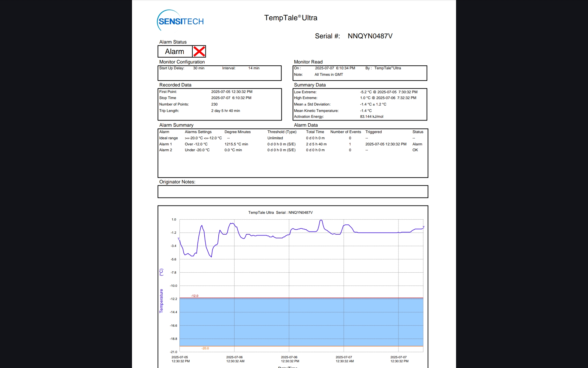Screen dimensions: 588x368
Task: Select the Alarm 1 row in Alarm Summary
Action: (166, 144)
